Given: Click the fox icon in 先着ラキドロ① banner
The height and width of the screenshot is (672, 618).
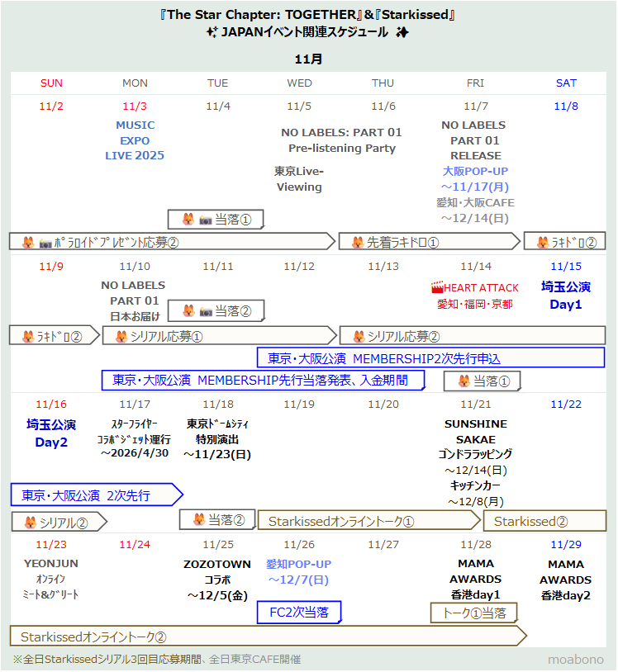Looking at the screenshot, I should coord(358,242).
